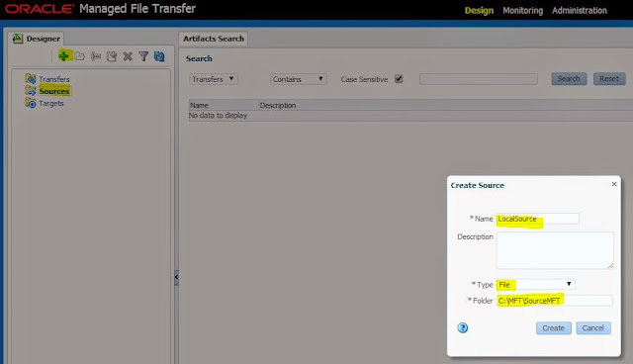The height and width of the screenshot is (364, 633).
Task: Click the Reset button
Action: [609, 79]
